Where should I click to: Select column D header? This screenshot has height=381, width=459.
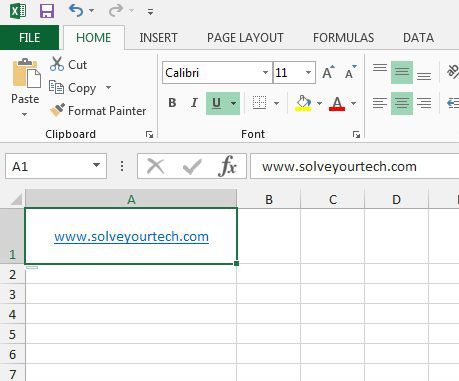pyautogui.click(x=396, y=199)
